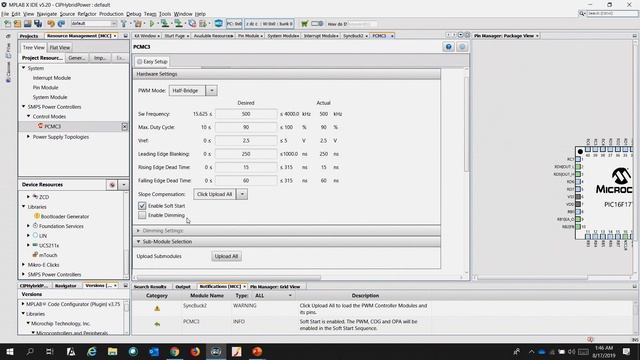640x360 pixels.
Task: Expand the Foundation Services library node
Action: [x=28, y=226]
